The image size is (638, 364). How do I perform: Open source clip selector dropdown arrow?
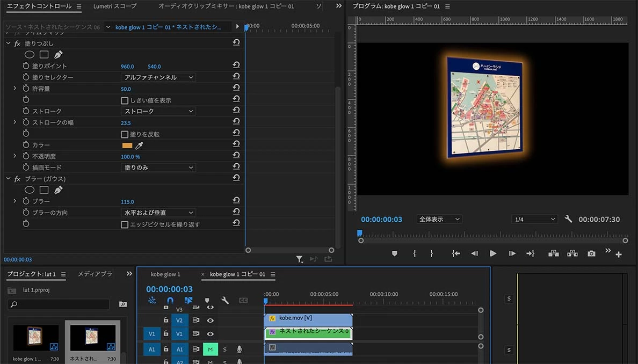[108, 27]
